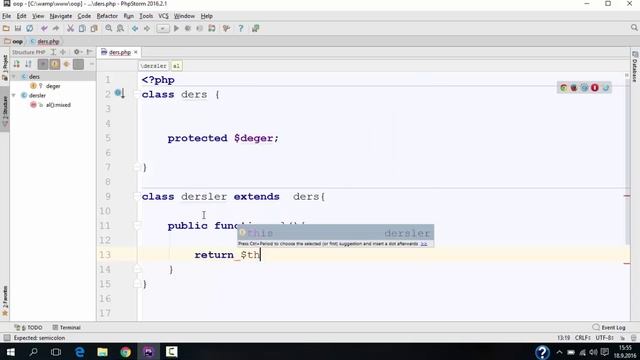This screenshot has height=360, width=640.
Task: Open Help via question mark toolbar icon
Action: tap(241, 28)
